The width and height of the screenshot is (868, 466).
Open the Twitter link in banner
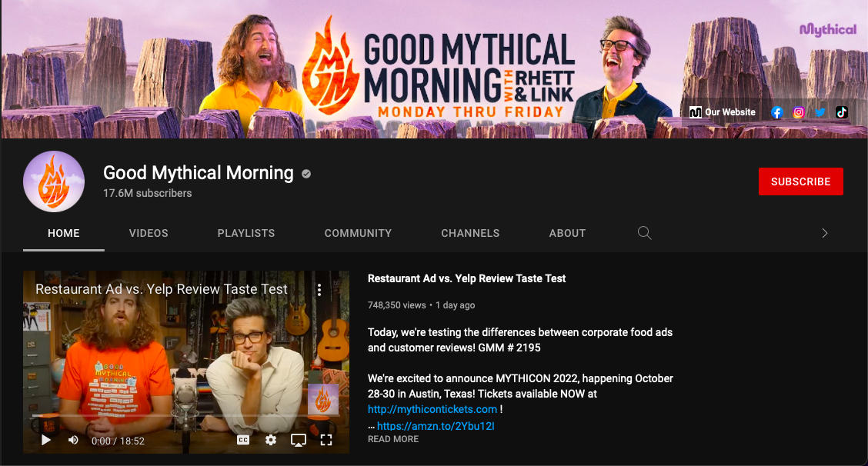tap(820, 112)
